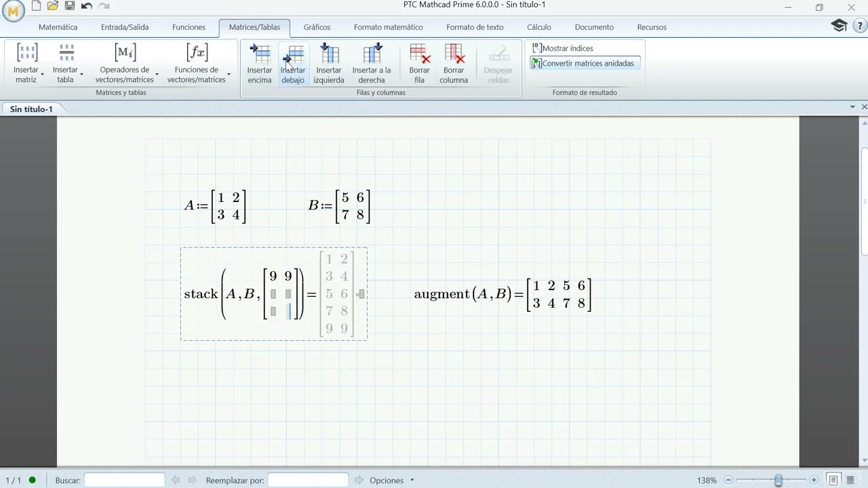This screenshot has width=868, height=488.
Task: Click the augment(A,B) result region
Action: [x=502, y=294]
